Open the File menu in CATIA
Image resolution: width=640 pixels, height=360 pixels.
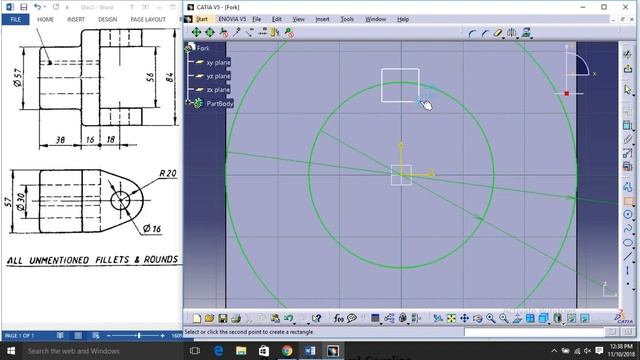[x=256, y=19]
